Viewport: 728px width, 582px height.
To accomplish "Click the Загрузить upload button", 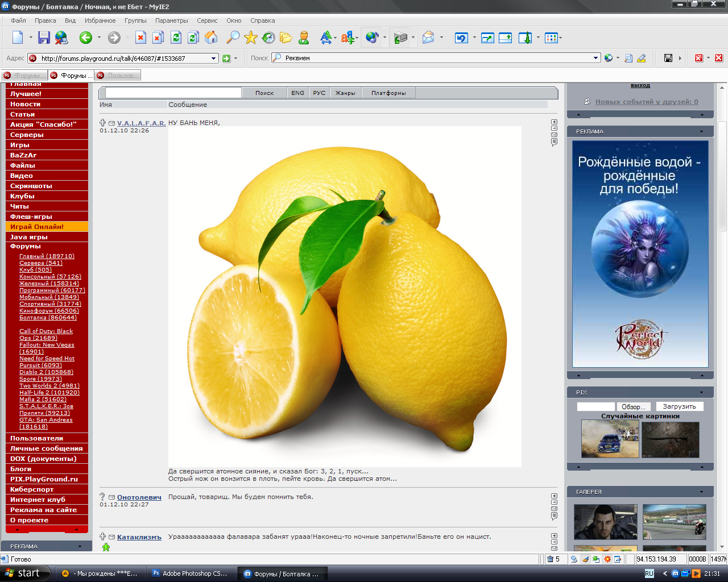I will (679, 406).
